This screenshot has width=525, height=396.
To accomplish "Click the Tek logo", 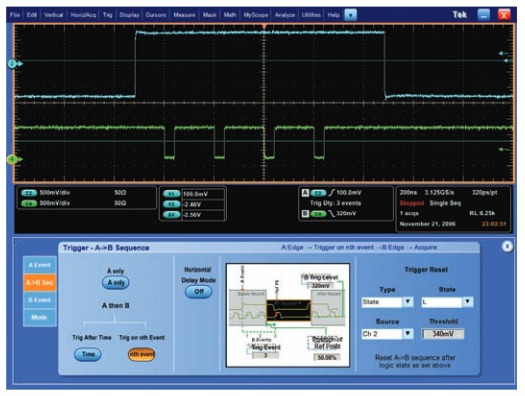I will point(459,15).
